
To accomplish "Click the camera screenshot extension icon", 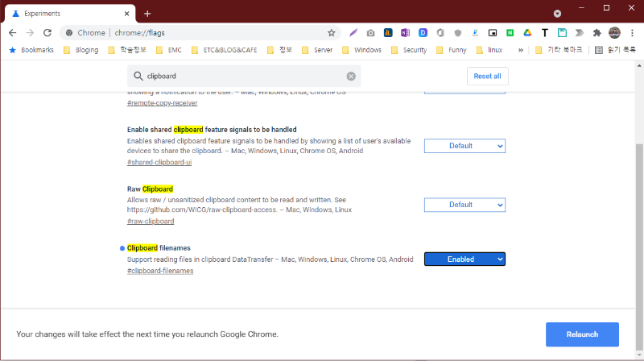I will (x=370, y=33).
